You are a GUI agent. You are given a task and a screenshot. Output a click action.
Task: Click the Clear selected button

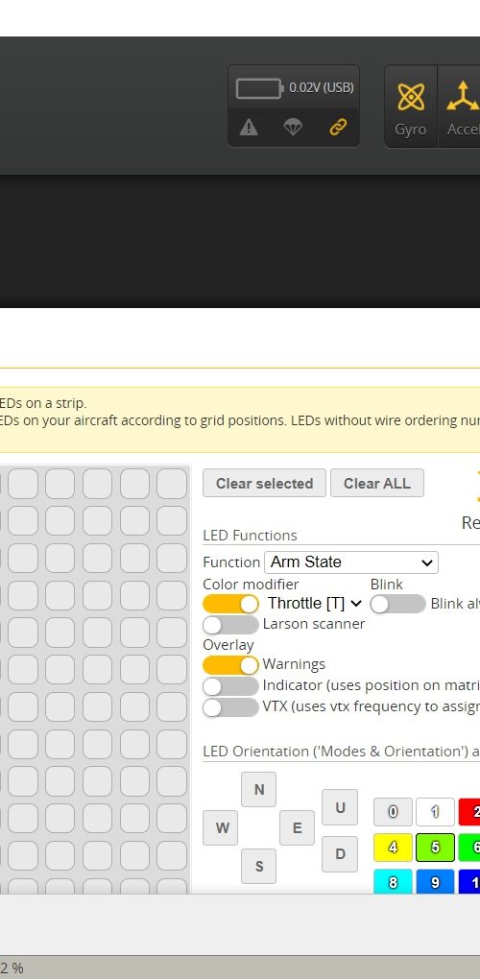(x=264, y=483)
